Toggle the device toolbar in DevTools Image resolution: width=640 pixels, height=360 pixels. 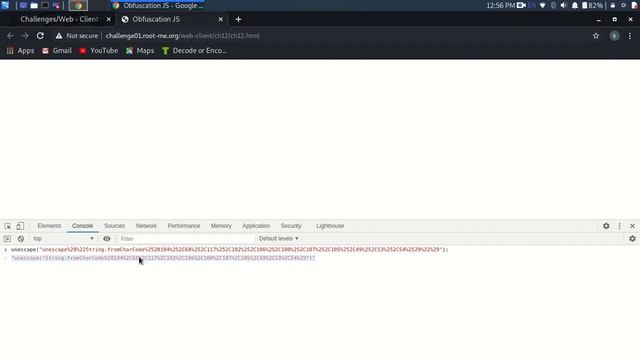20,226
